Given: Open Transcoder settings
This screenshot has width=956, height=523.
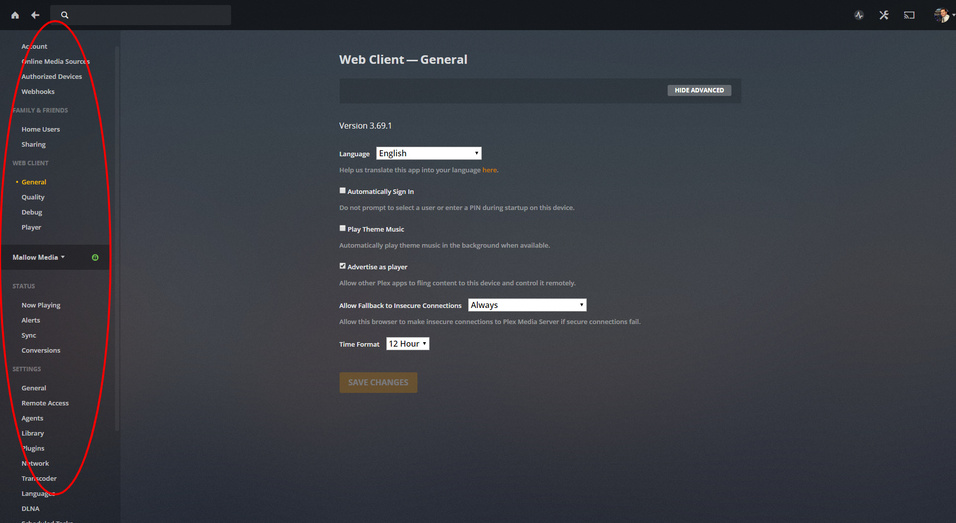Looking at the screenshot, I should [x=39, y=479].
